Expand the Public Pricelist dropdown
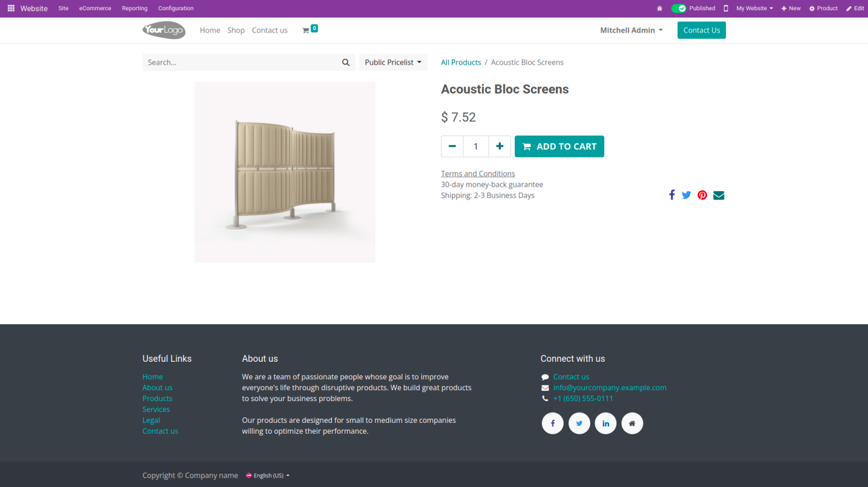The image size is (868, 487). tap(393, 62)
